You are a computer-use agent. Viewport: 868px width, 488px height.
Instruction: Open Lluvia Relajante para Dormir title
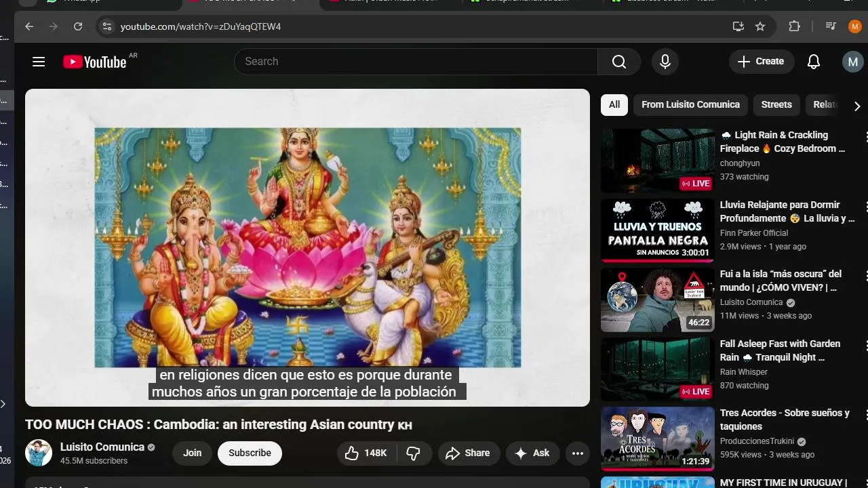coord(787,211)
